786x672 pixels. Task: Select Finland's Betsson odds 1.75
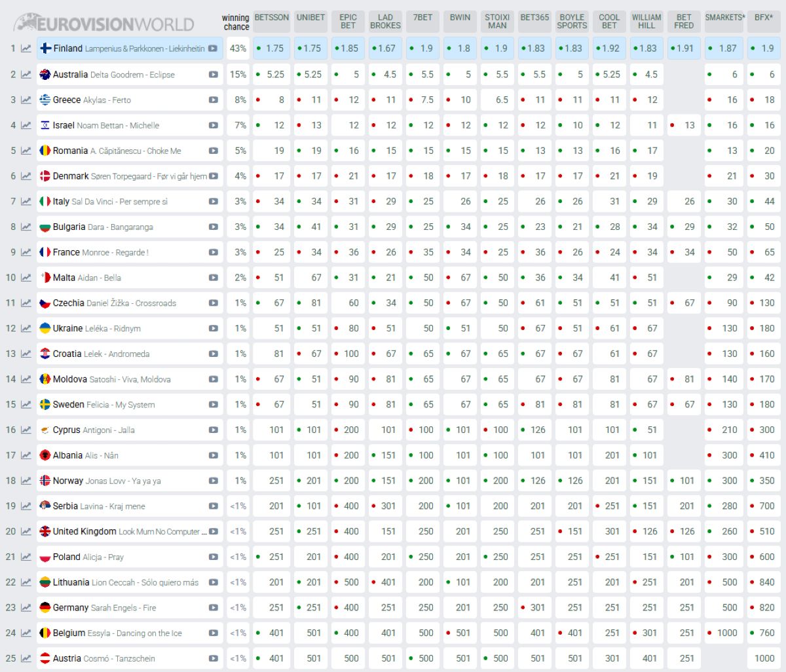[x=272, y=48]
